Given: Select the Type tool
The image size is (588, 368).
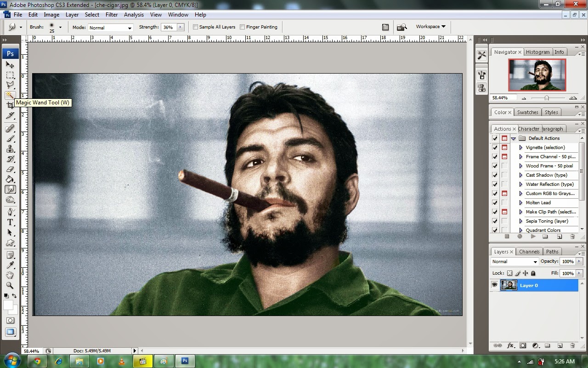Looking at the screenshot, I should [x=10, y=222].
